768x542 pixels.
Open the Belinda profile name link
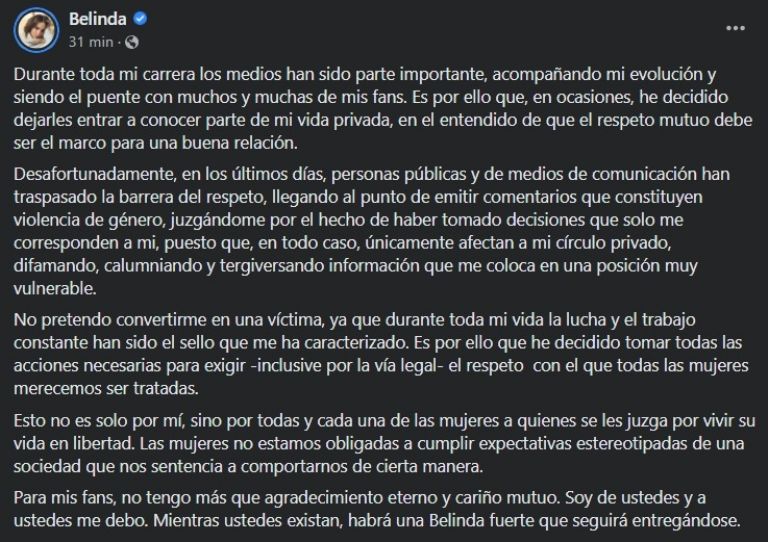click(97, 19)
